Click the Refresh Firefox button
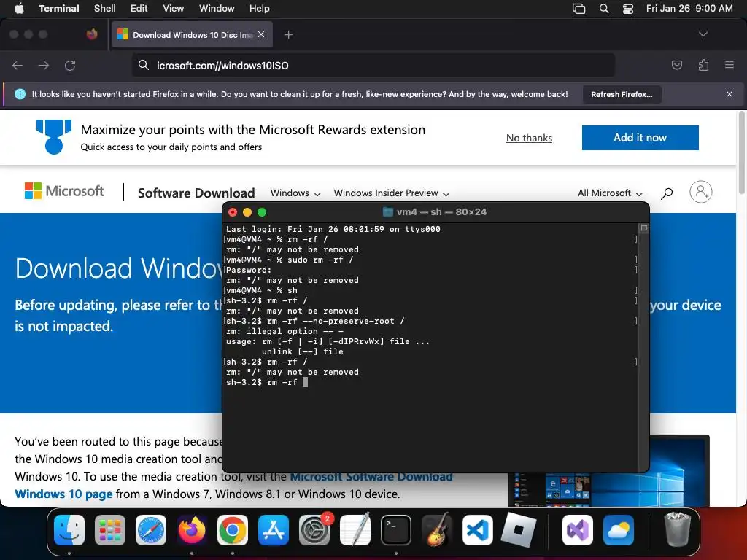The width and height of the screenshot is (747, 560). coord(622,94)
